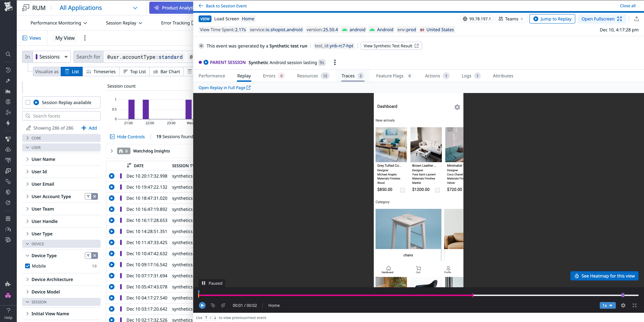Click the share export icon

[636, 19]
